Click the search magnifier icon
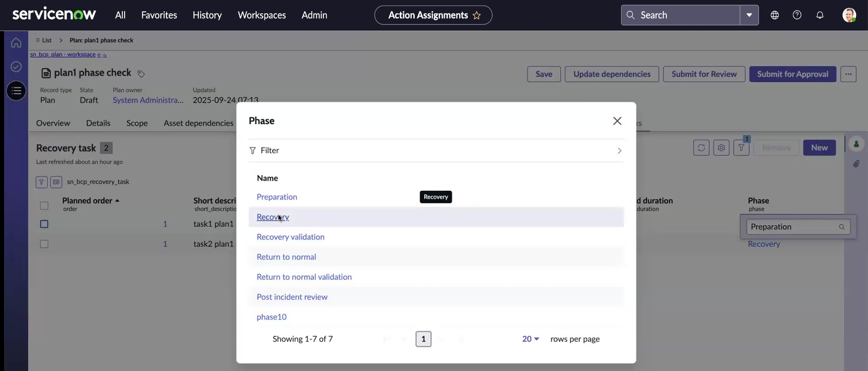Viewport: 868px width, 371px height. pyautogui.click(x=630, y=15)
